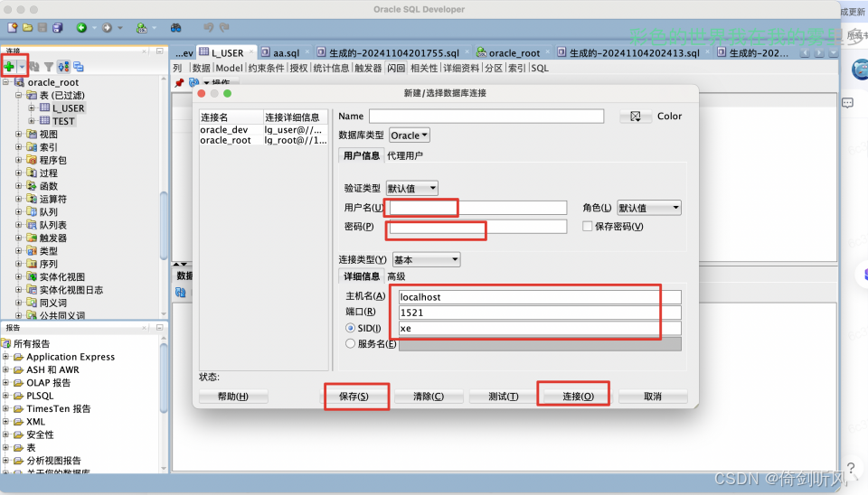The width and height of the screenshot is (868, 495).
Task: Click the Color picker icon in dialog
Action: 636,117
